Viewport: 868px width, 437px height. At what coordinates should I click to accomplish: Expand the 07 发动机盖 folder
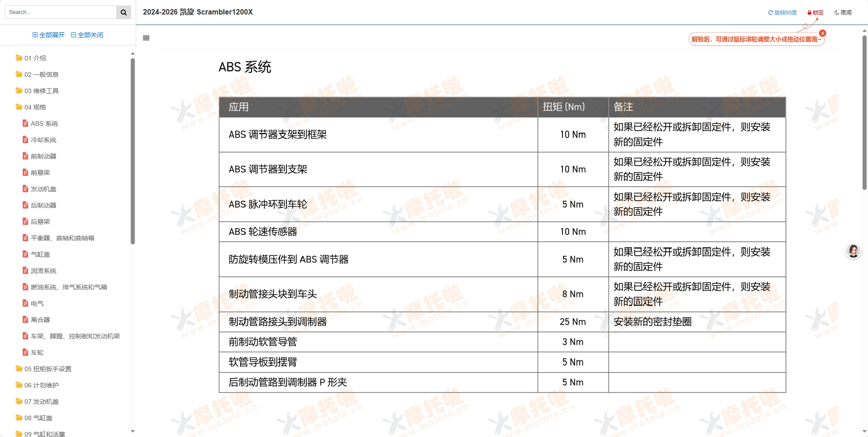point(37,402)
